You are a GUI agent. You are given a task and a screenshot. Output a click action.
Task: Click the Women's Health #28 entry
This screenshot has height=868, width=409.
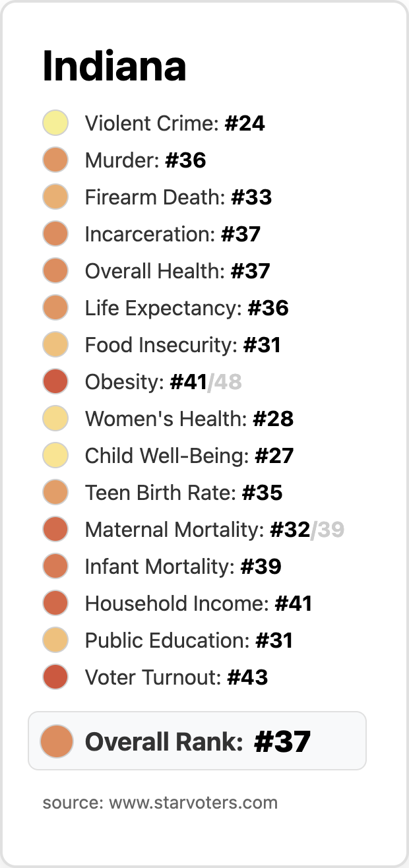[x=189, y=419]
